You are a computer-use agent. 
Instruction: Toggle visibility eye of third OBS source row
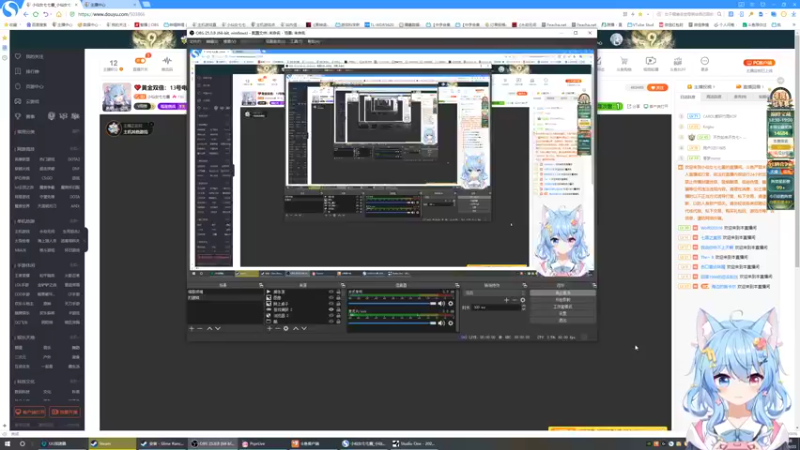click(331, 304)
